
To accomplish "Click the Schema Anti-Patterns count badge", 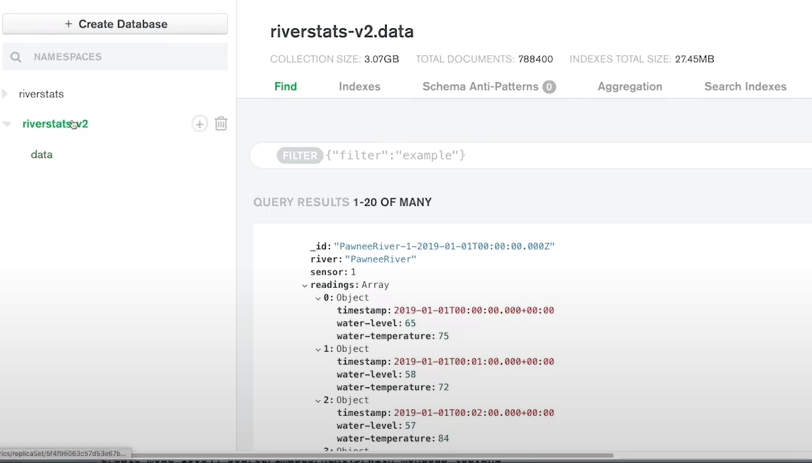I will pyautogui.click(x=549, y=87).
